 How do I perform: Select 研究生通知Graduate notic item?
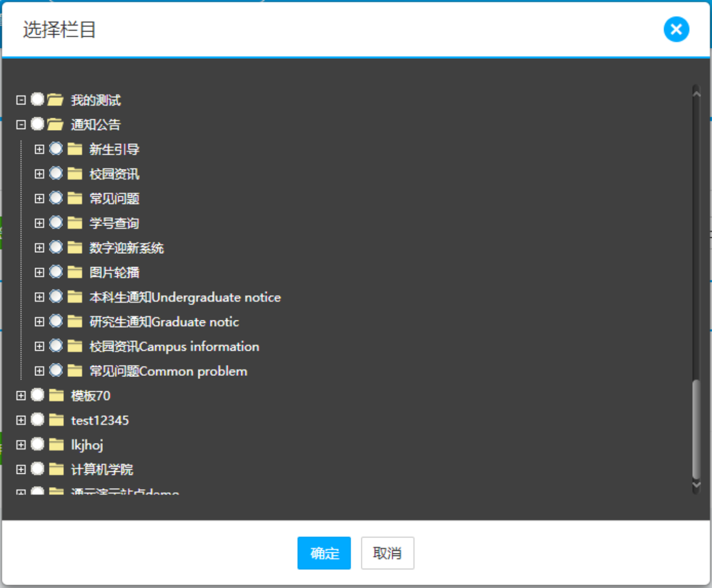[164, 322]
